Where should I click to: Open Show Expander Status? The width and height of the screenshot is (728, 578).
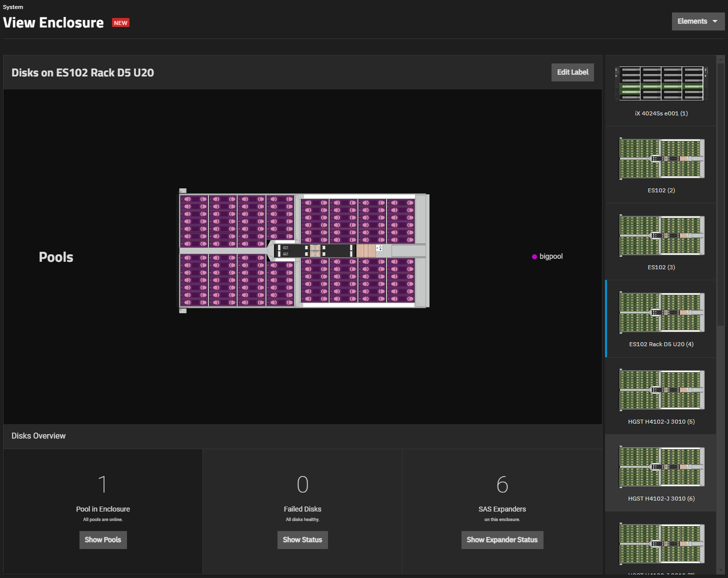tap(502, 540)
